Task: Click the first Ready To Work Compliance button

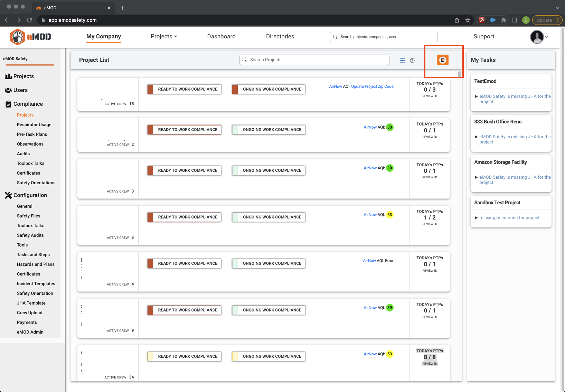Action: [185, 89]
